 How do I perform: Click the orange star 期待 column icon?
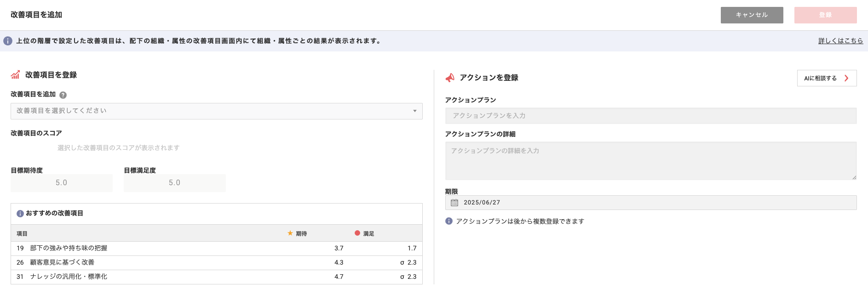(x=290, y=233)
